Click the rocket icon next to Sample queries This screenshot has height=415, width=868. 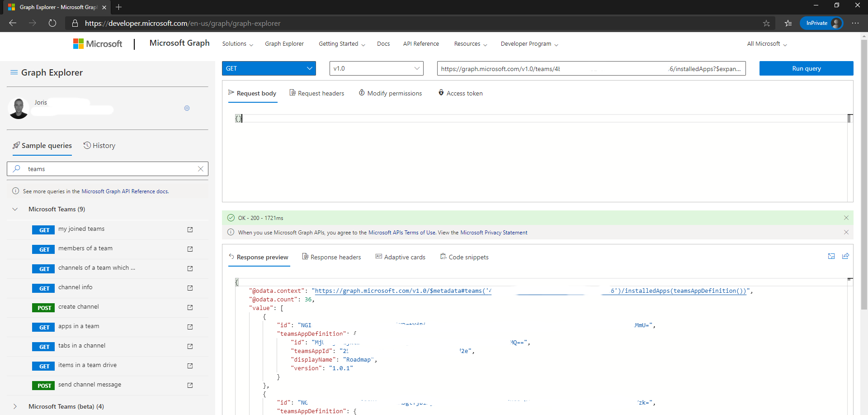point(16,145)
